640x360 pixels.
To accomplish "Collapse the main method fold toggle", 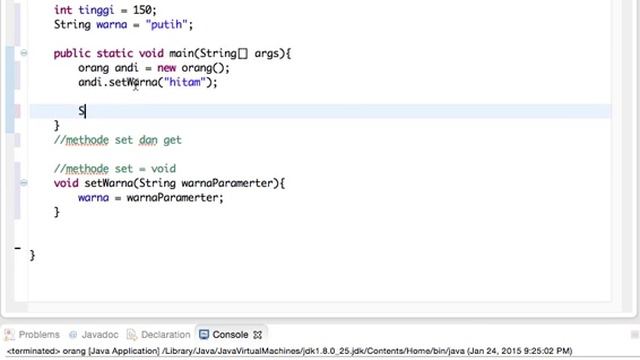I will point(24,53).
